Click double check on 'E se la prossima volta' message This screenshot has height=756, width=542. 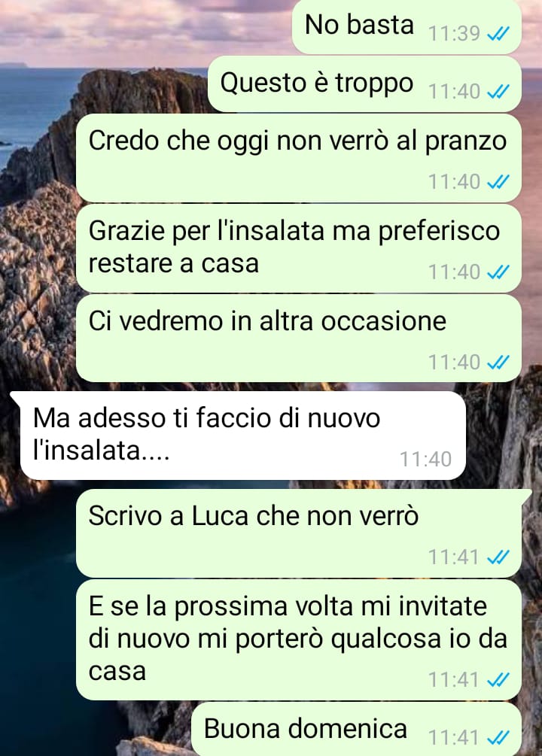pos(498,680)
